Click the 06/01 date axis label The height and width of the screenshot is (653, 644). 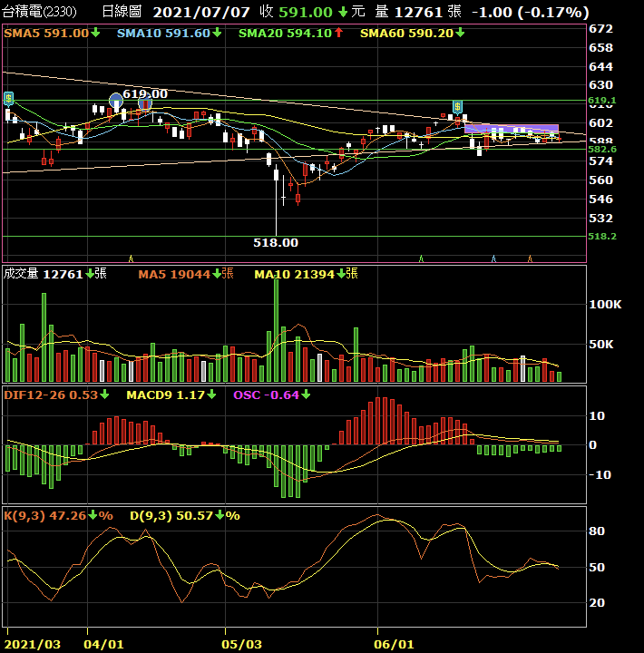click(x=394, y=645)
